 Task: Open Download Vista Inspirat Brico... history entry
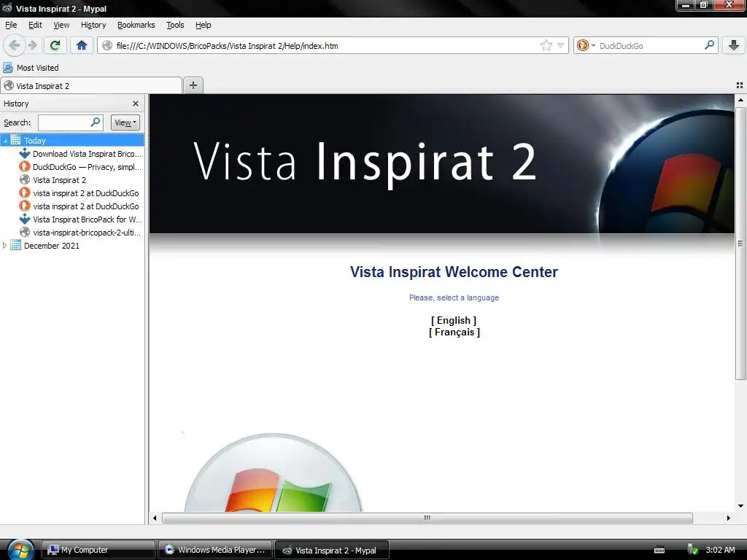coord(80,154)
